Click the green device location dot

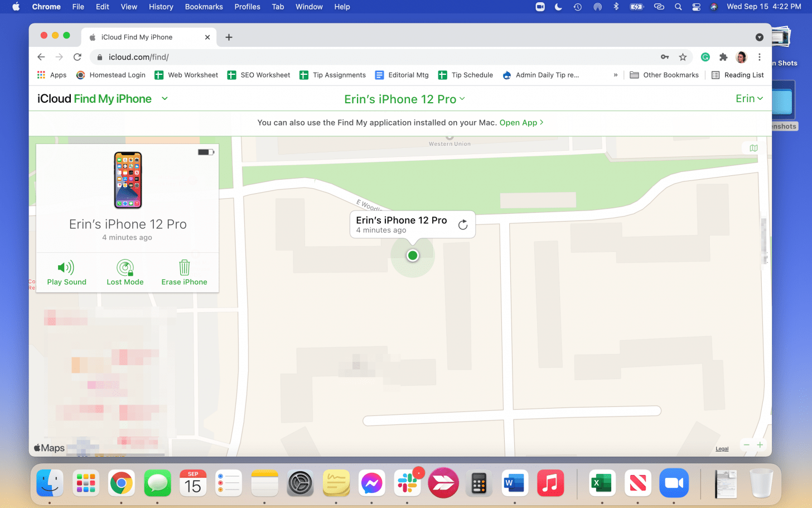click(413, 256)
